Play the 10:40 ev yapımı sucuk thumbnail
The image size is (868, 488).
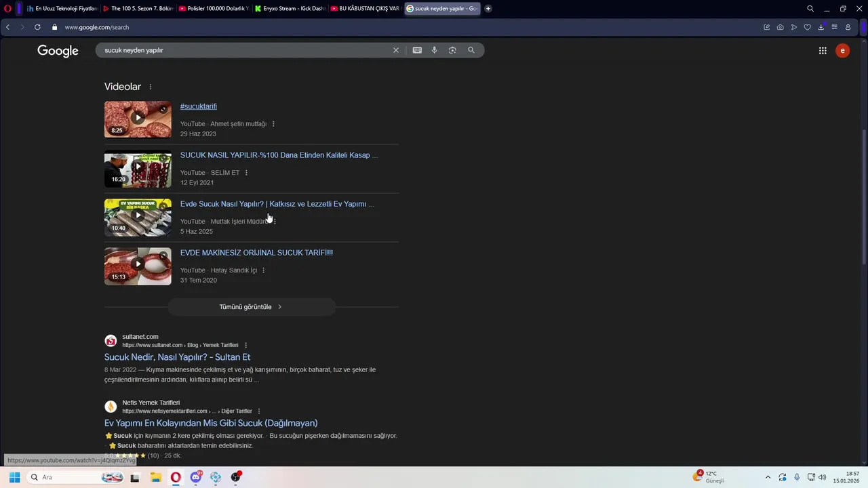138,217
